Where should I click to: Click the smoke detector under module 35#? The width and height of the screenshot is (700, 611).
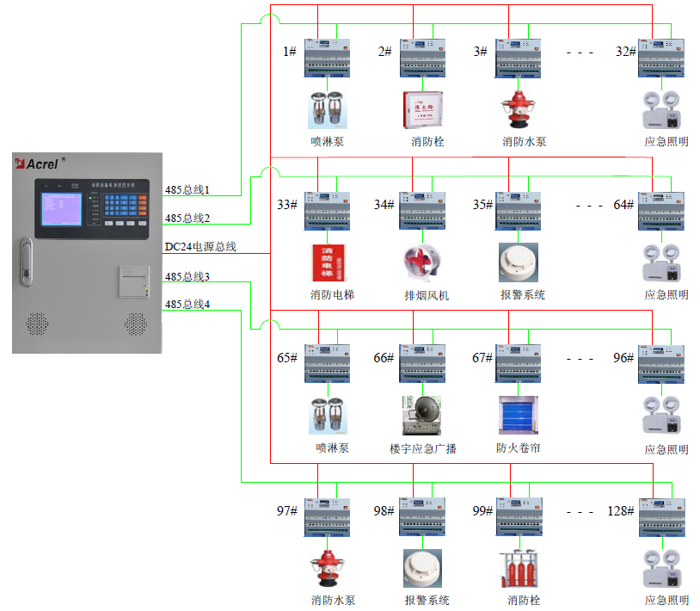point(518,262)
